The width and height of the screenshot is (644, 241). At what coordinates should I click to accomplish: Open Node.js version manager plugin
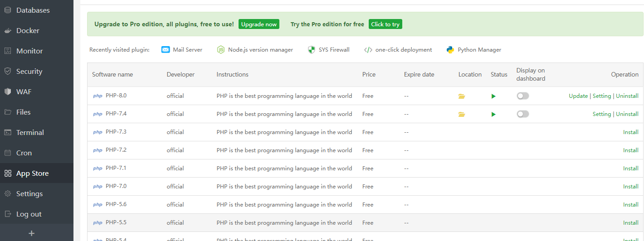click(x=255, y=50)
